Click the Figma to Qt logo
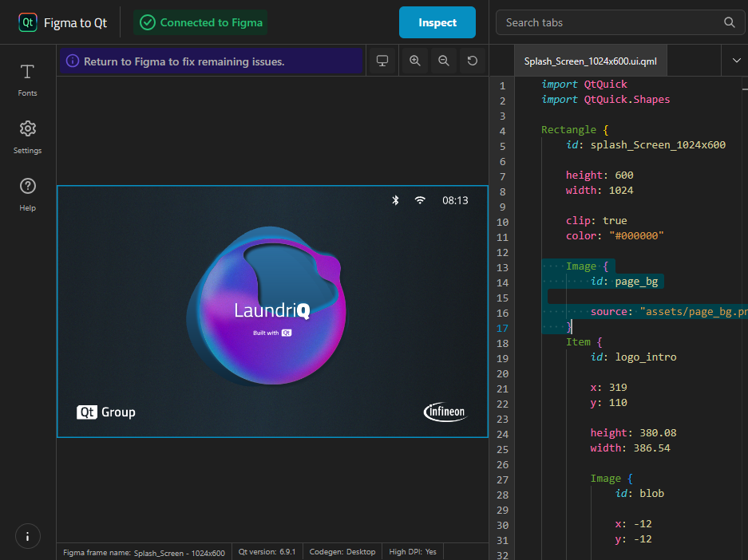 coord(28,22)
